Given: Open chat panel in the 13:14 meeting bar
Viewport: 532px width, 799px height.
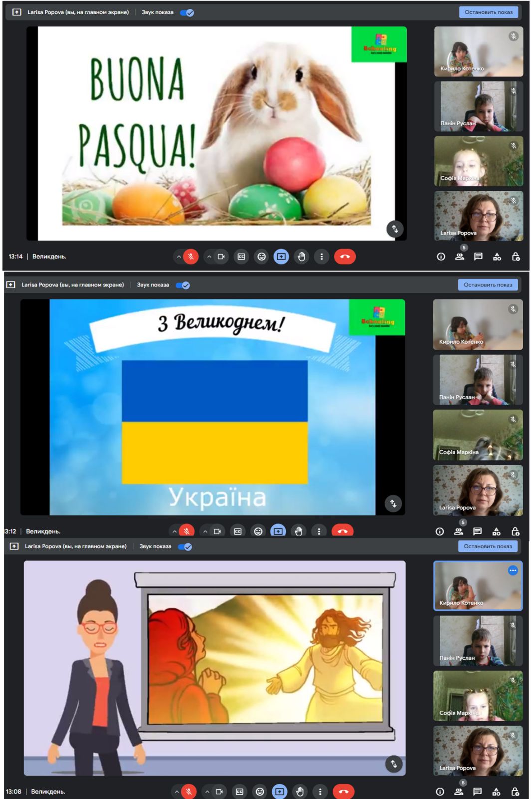Looking at the screenshot, I should [x=478, y=257].
